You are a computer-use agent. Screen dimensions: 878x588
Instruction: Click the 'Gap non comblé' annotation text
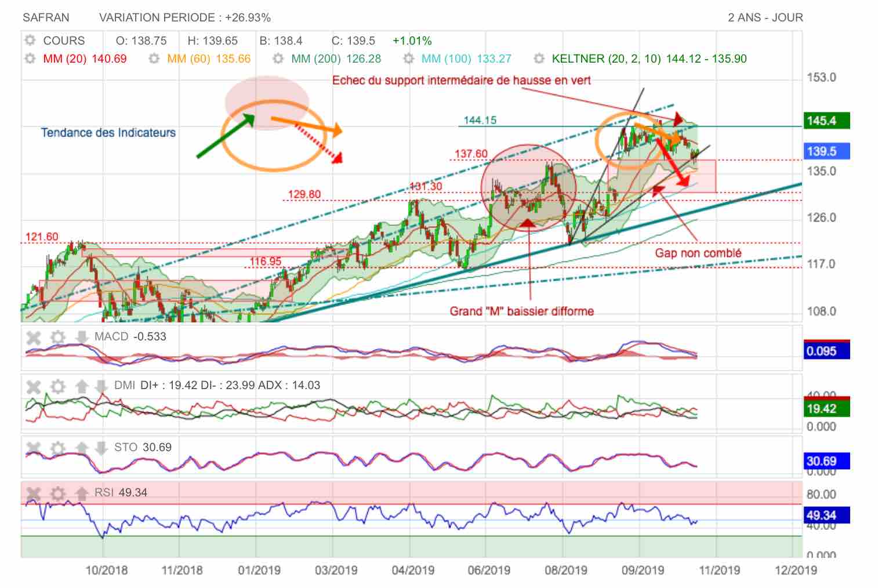[698, 253]
